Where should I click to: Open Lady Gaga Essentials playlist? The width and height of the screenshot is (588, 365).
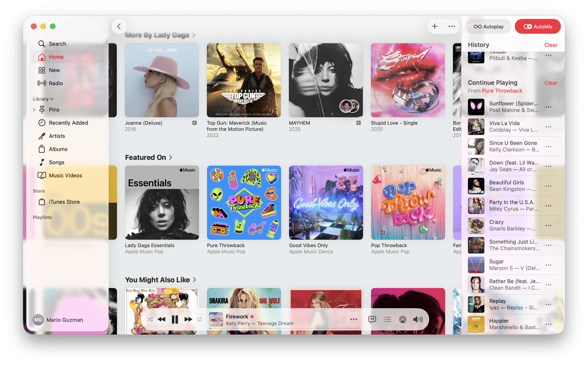coord(162,202)
